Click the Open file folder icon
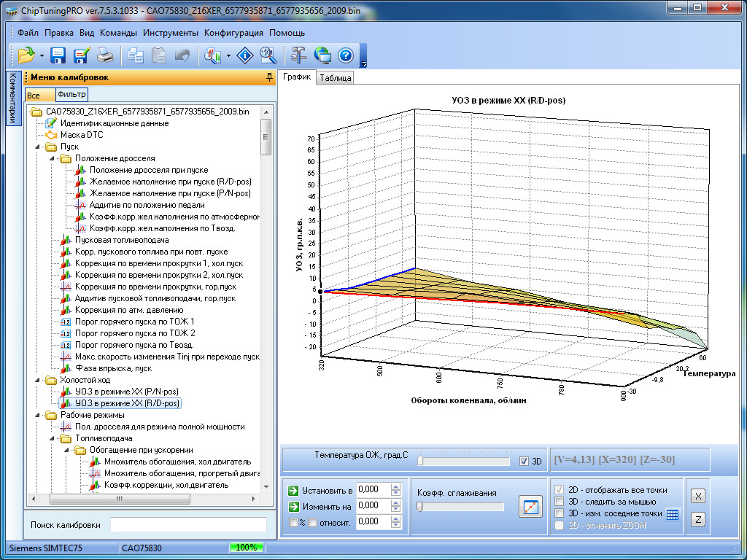Viewport: 747px width, 560px height. (x=26, y=55)
